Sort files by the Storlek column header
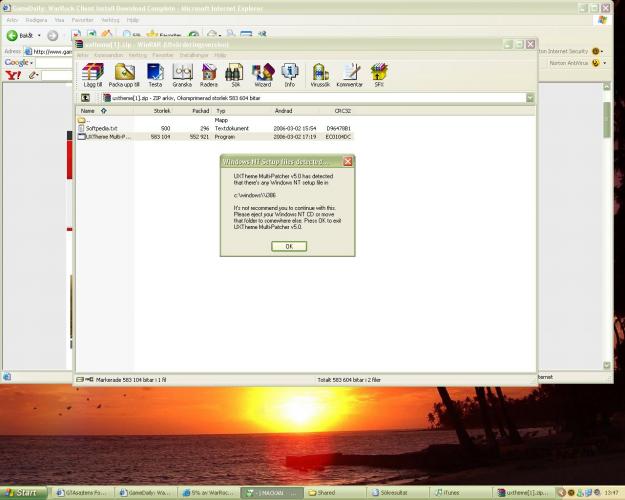 pos(161,111)
